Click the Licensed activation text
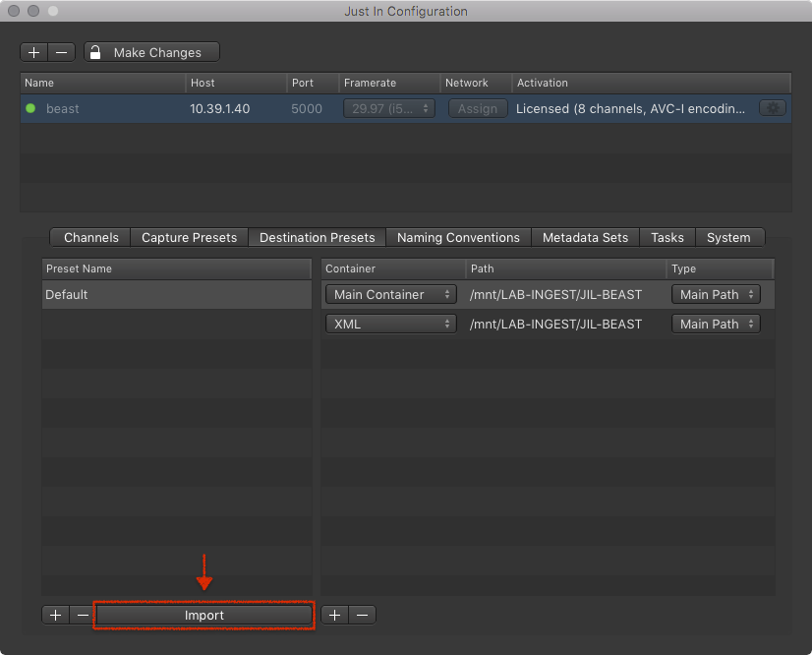 pos(630,109)
